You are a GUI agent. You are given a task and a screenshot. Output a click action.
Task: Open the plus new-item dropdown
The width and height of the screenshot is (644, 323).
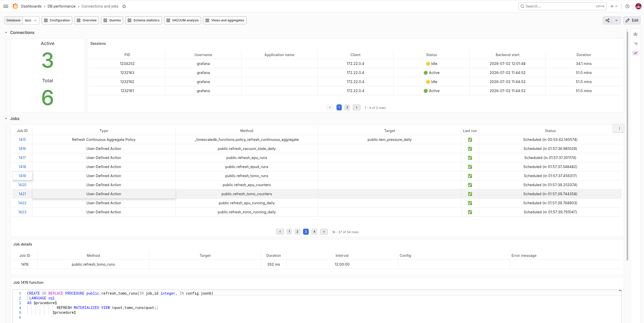tap(614, 6)
